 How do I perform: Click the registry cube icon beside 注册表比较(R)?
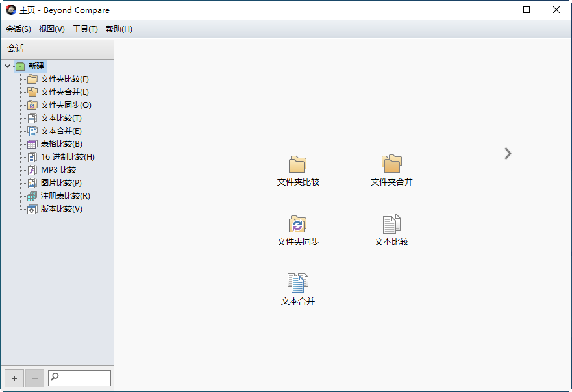pos(32,196)
